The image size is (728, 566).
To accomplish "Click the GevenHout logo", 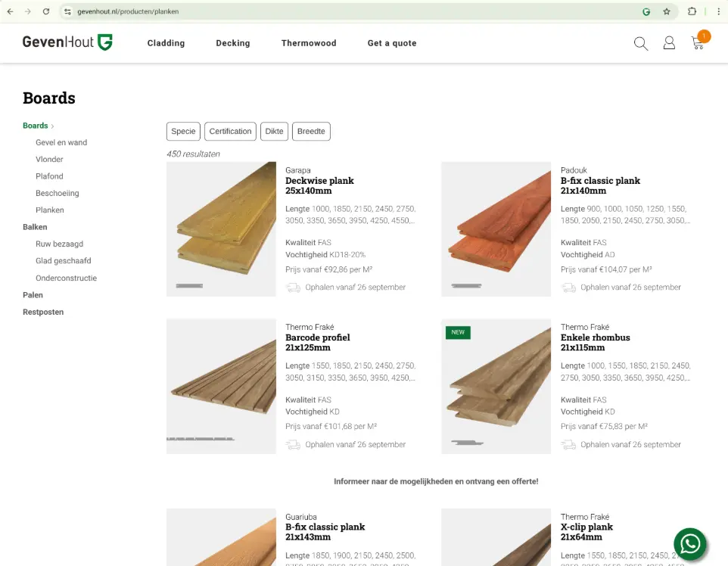I will click(x=67, y=42).
